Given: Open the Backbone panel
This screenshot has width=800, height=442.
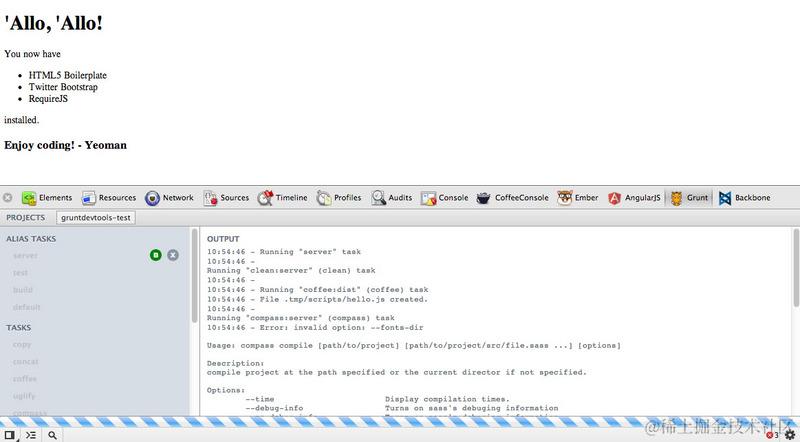Looking at the screenshot, I should click(744, 198).
